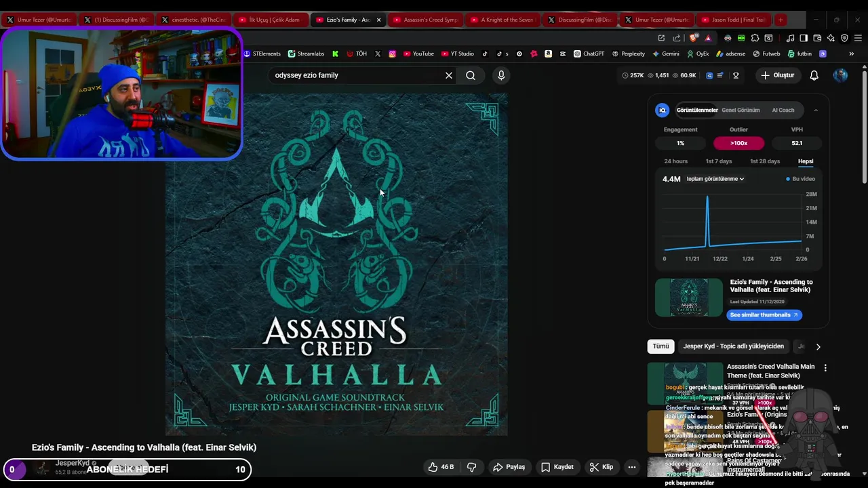Open a new browser tab with plus

[x=781, y=20]
